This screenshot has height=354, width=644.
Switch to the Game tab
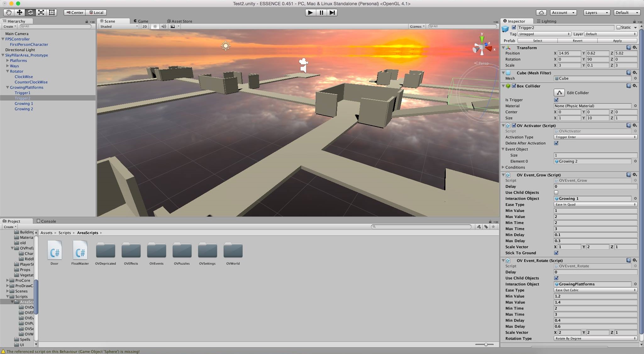(141, 21)
